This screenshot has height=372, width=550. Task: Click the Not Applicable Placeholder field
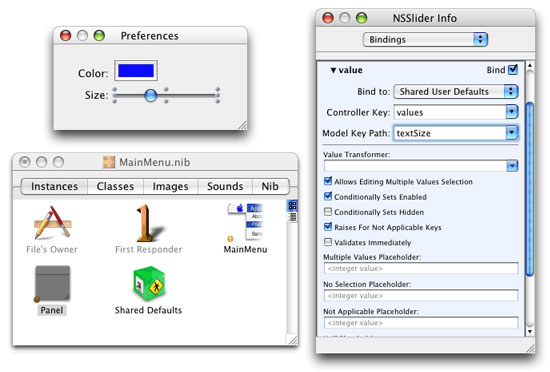421,323
